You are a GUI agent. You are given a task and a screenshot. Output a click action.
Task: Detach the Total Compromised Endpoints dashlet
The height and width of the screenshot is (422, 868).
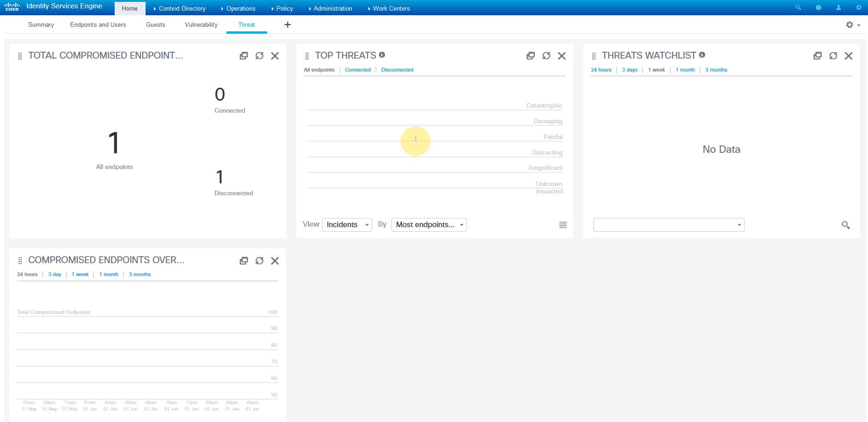244,56
